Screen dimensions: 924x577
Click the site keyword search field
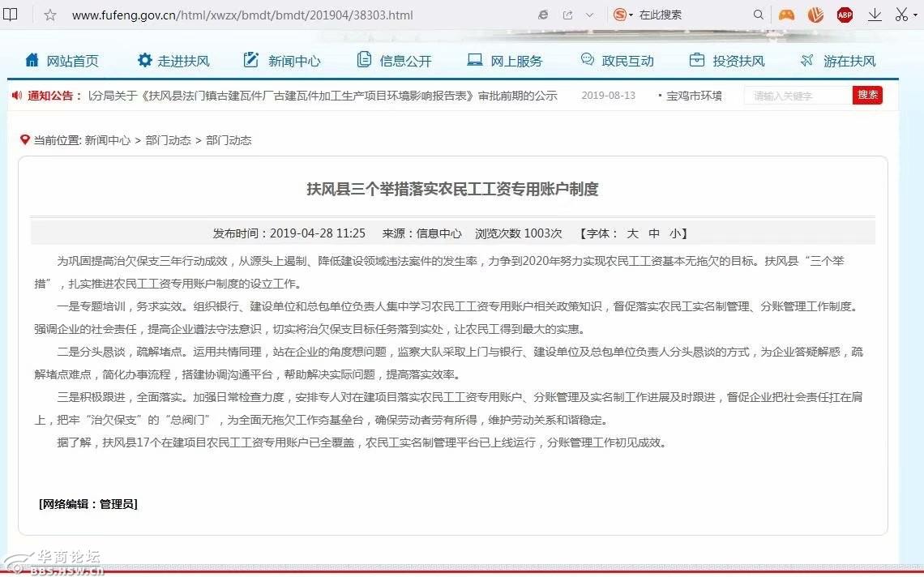tap(798, 96)
